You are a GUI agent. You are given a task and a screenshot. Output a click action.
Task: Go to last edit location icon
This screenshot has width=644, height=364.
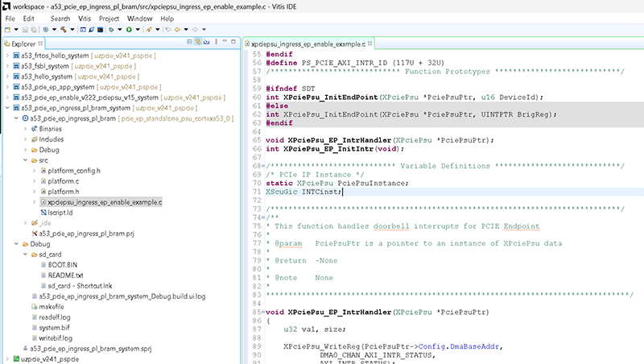click(x=168, y=30)
